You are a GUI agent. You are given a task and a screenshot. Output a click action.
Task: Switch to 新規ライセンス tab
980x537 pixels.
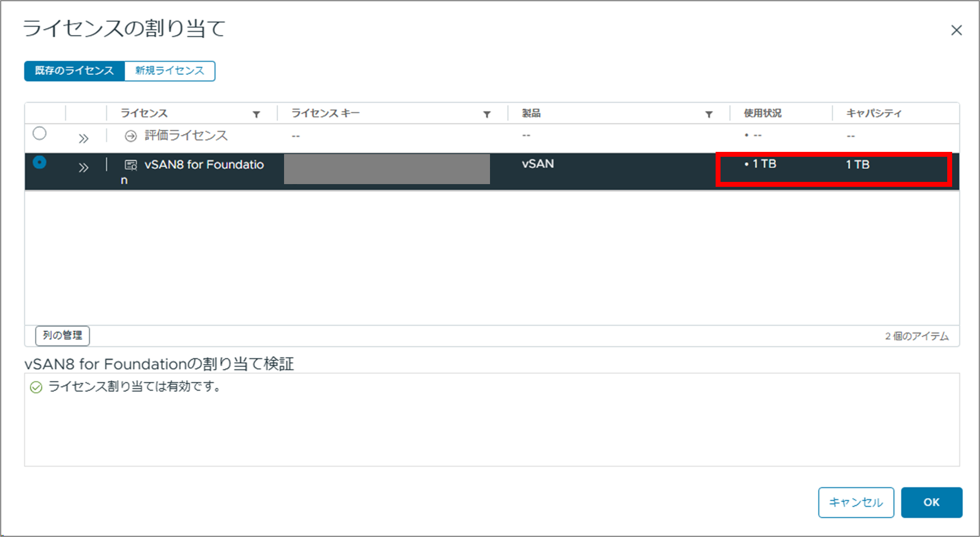pos(170,71)
